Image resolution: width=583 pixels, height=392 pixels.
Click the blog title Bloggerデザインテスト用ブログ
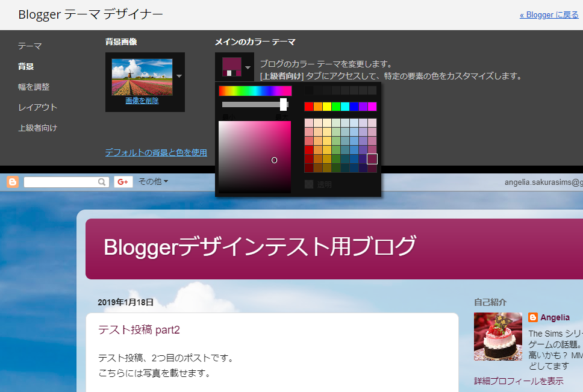pyautogui.click(x=260, y=246)
